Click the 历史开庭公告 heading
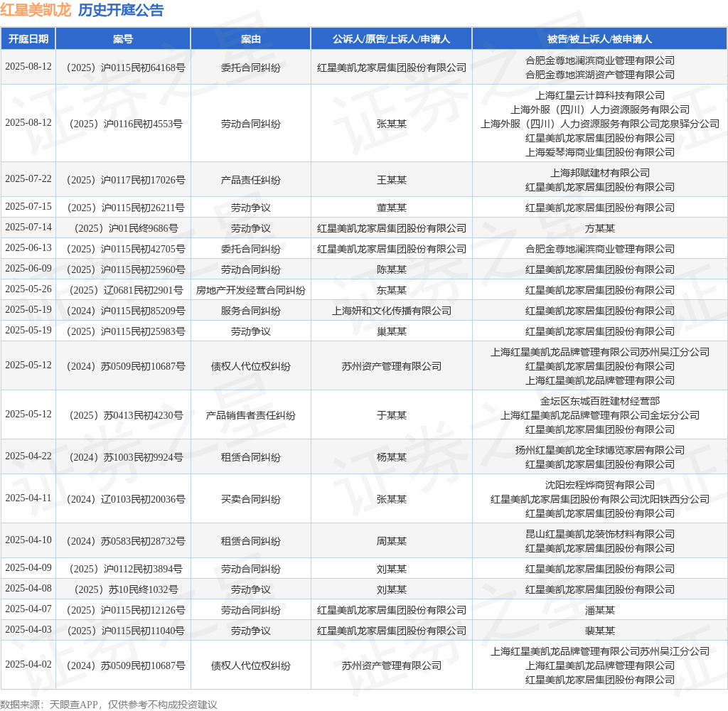Viewport: 728px width, 711px height. click(x=121, y=10)
